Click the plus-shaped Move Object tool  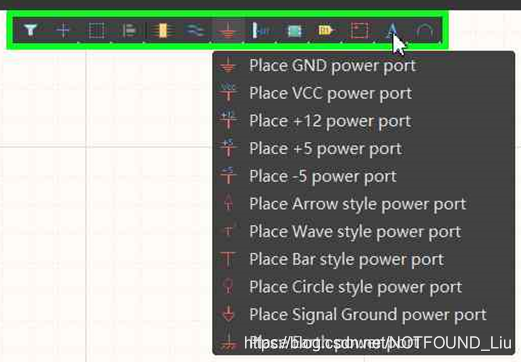point(63,30)
